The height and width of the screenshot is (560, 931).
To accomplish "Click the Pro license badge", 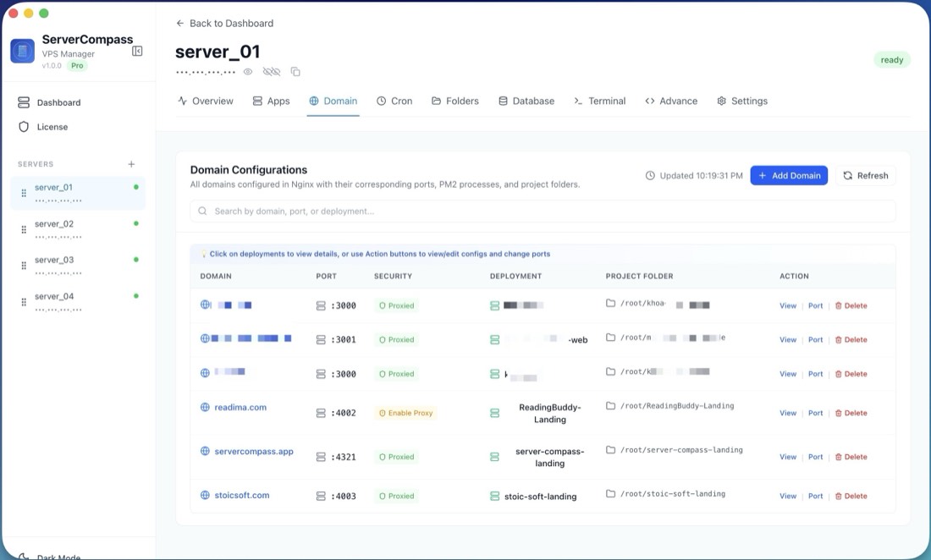I will click(77, 66).
